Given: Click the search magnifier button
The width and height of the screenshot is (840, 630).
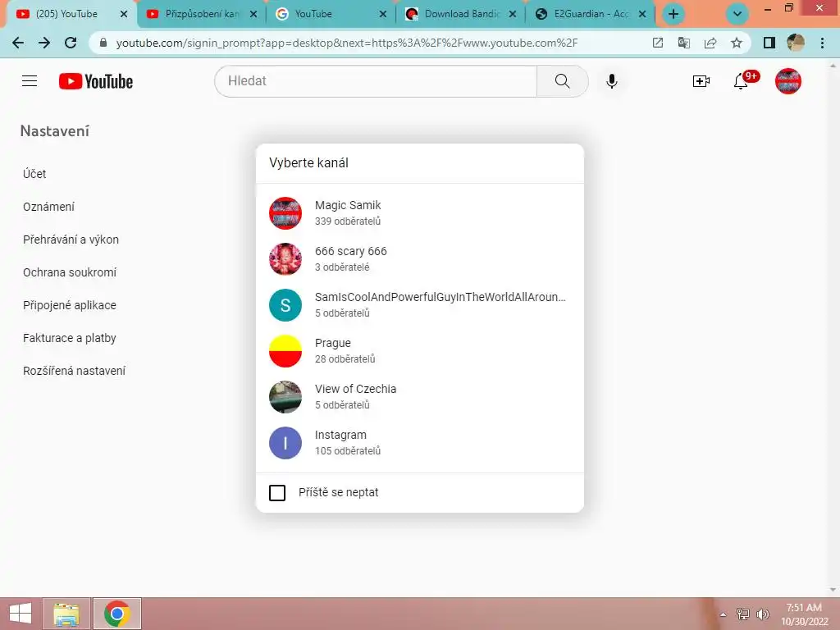Looking at the screenshot, I should click(x=562, y=81).
